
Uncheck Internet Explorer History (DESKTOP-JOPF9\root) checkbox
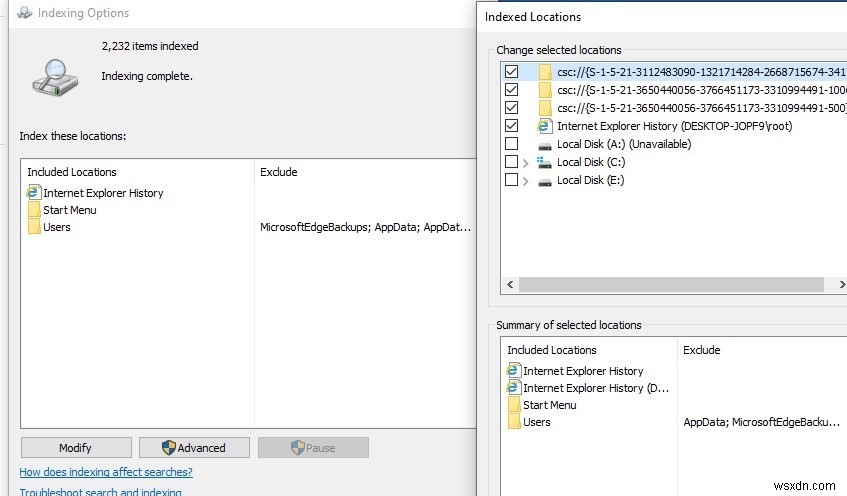point(511,125)
